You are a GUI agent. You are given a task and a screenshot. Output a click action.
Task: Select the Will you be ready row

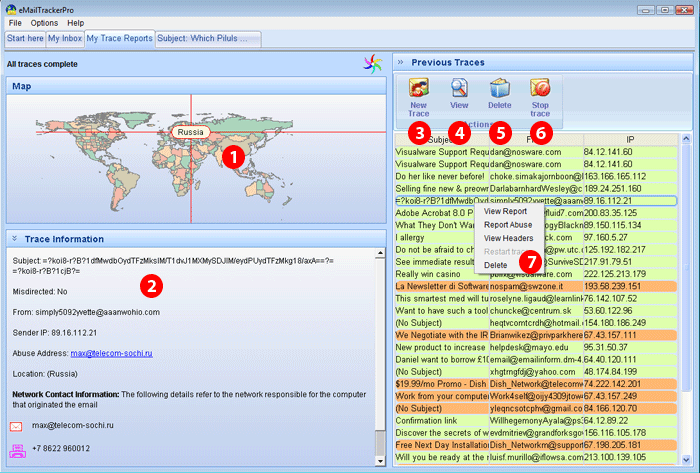[536, 457]
